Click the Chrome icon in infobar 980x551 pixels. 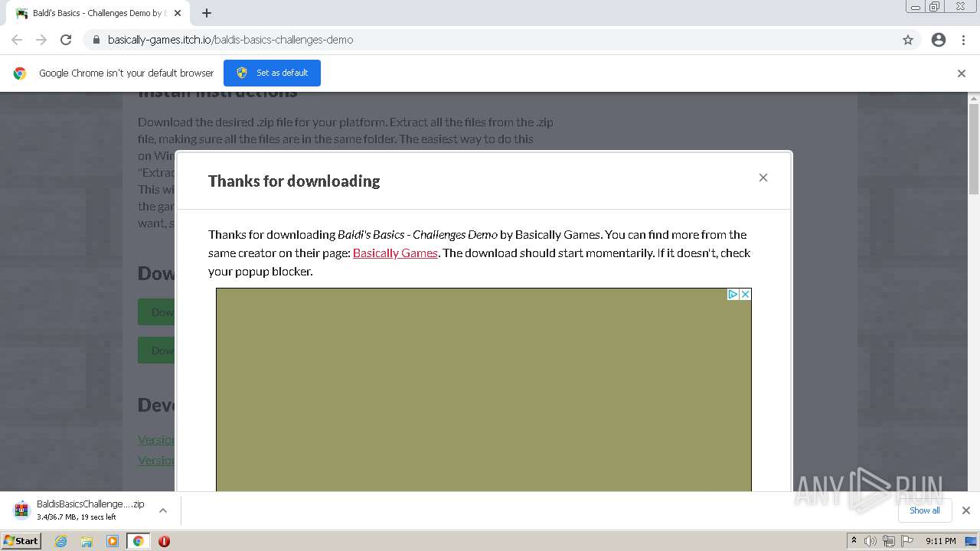[x=20, y=73]
